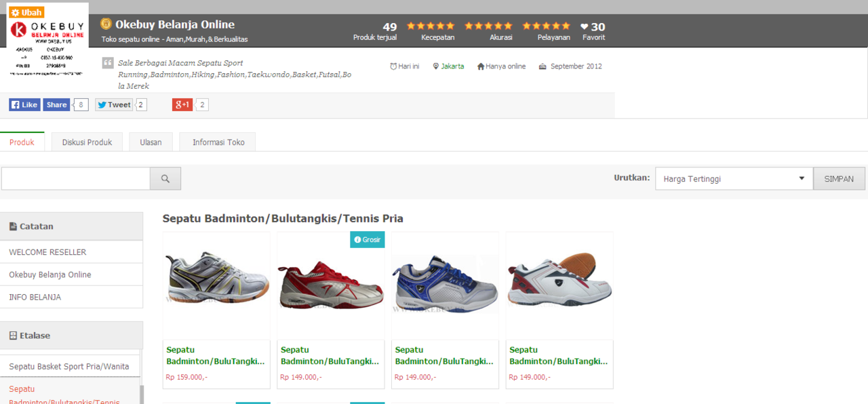Click the heart Favorit icon
The image size is (868, 404).
(x=585, y=26)
